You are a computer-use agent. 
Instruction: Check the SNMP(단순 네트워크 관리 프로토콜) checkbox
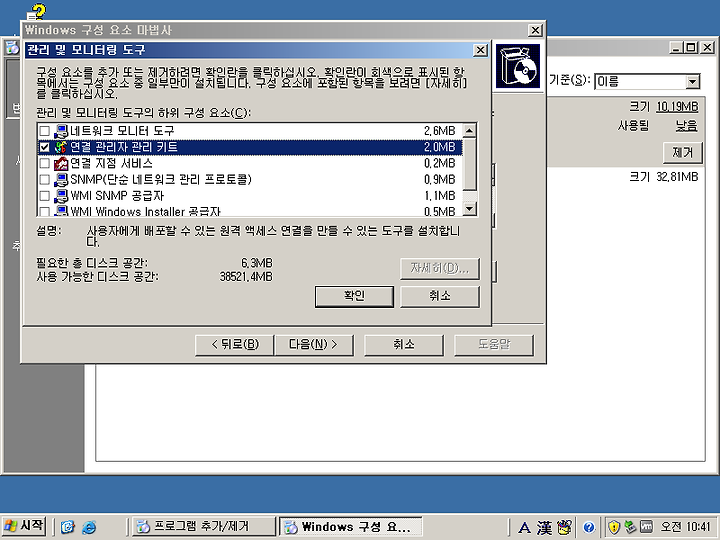tap(45, 180)
